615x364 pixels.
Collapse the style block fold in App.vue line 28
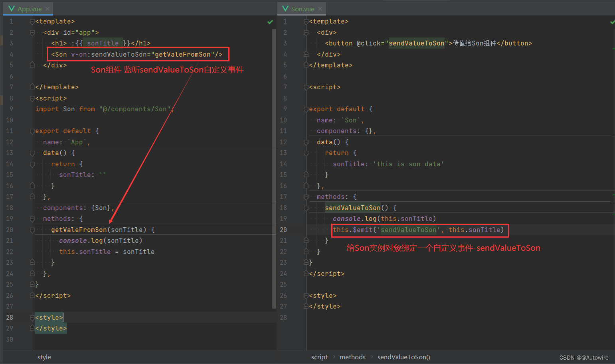pos(32,318)
